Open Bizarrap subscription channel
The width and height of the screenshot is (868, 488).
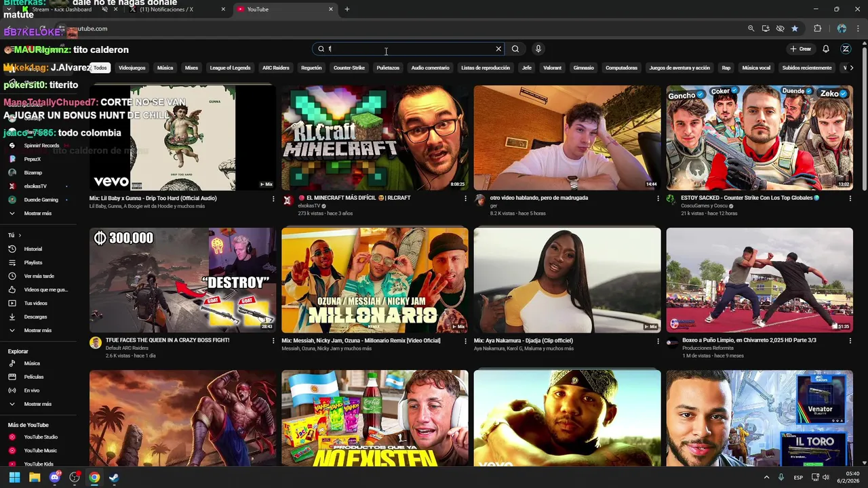click(x=33, y=173)
